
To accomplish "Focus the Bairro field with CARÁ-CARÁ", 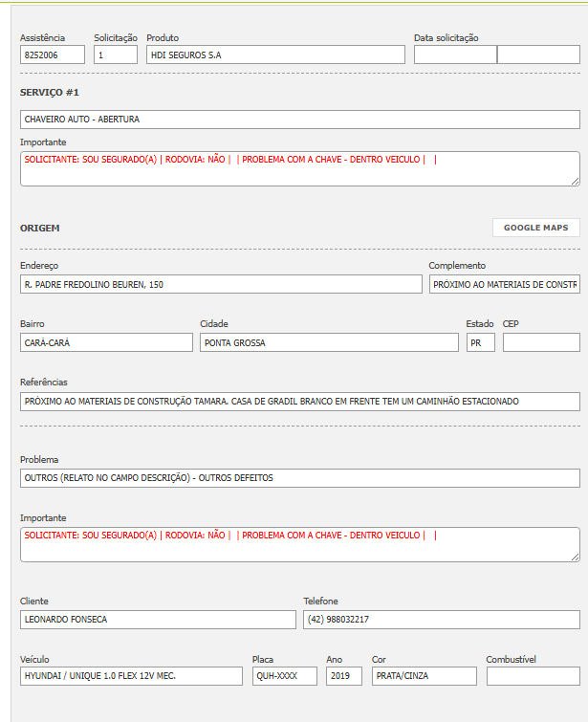I will (x=106, y=342).
